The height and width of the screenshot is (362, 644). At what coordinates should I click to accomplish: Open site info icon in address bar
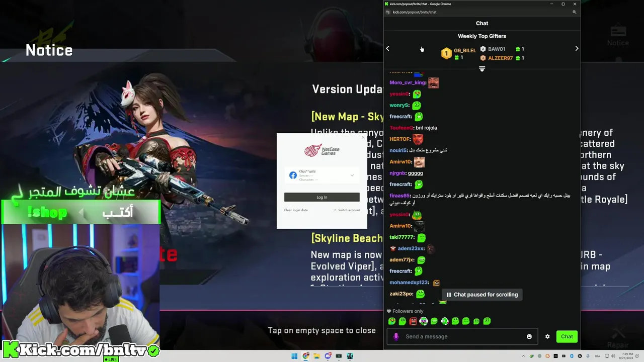coord(387,12)
